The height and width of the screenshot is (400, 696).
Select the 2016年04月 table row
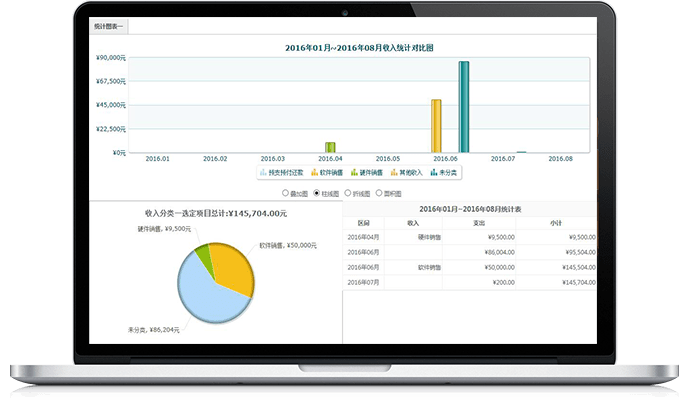tap(470, 237)
